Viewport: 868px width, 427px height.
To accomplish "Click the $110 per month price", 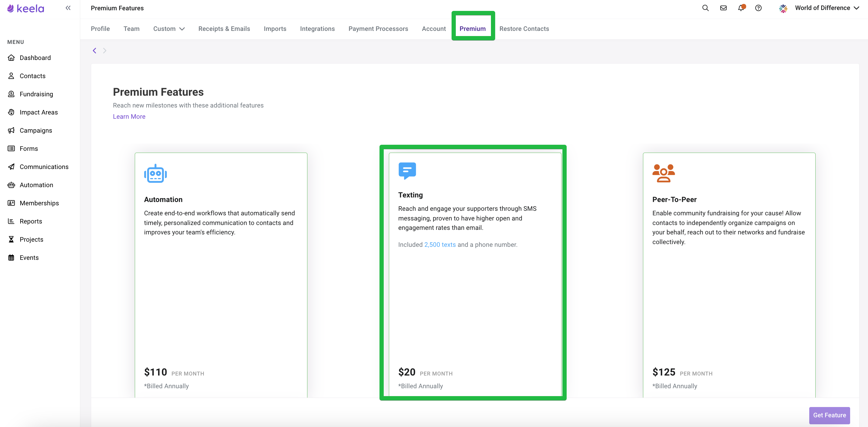I will pyautogui.click(x=174, y=372).
